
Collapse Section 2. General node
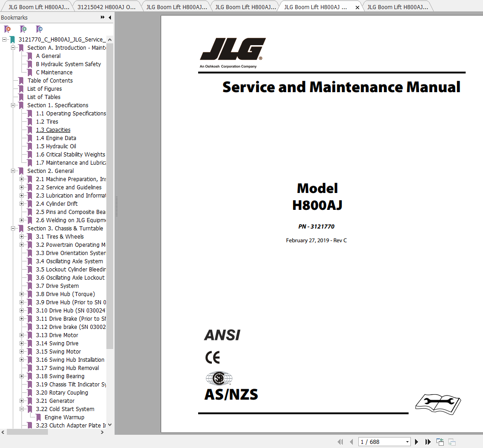click(x=13, y=171)
